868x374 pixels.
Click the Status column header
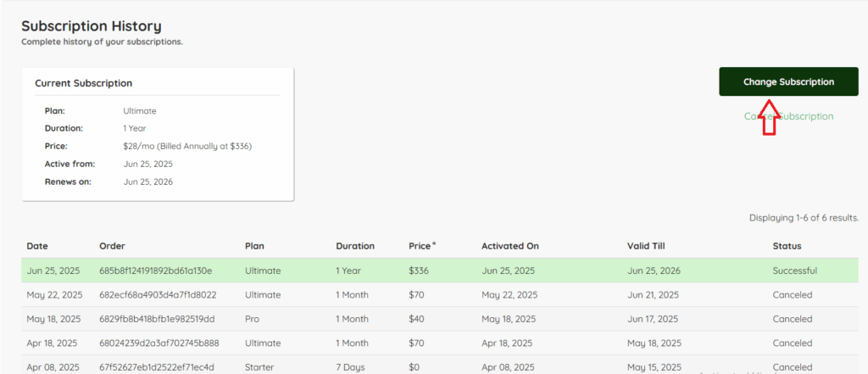click(787, 246)
